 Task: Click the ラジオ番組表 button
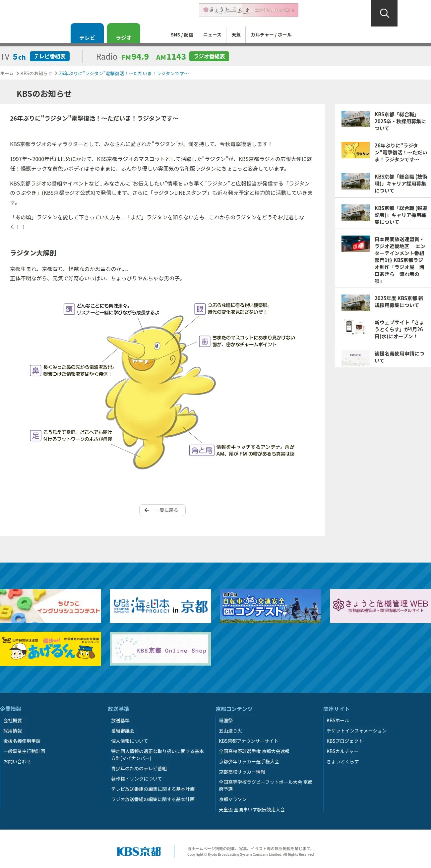[209, 56]
